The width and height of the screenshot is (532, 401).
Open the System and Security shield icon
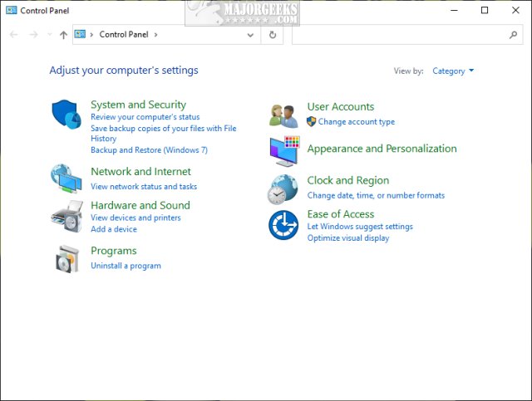point(66,115)
